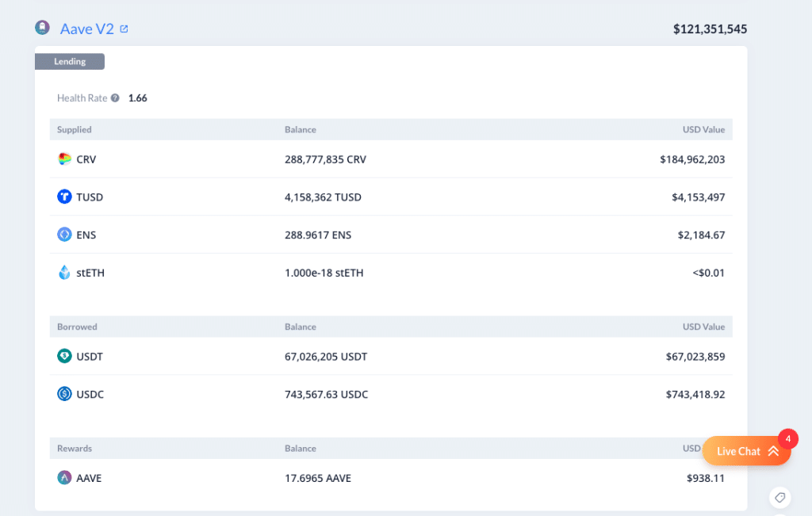Click the USD Value header in Borrowed table
Image resolution: width=812 pixels, height=516 pixels.
[x=704, y=327]
